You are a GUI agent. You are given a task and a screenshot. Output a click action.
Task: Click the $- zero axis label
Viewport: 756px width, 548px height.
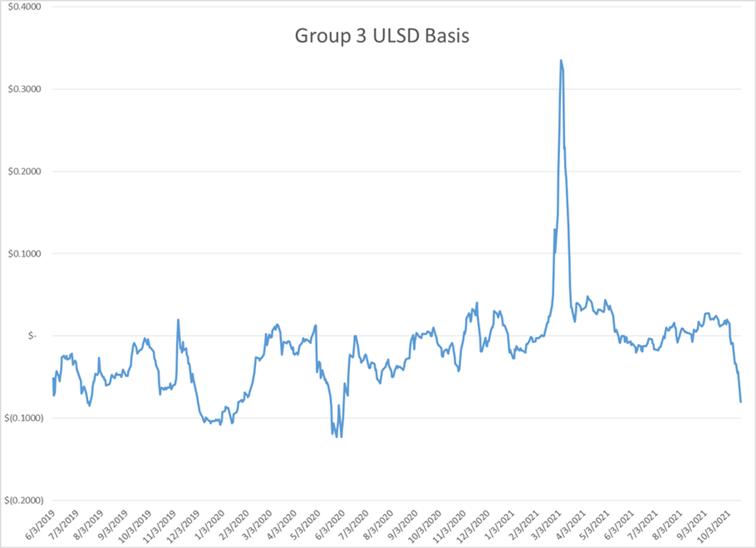click(x=32, y=336)
